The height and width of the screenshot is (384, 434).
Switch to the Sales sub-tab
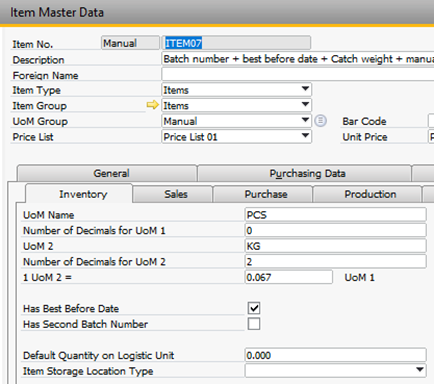[173, 194]
